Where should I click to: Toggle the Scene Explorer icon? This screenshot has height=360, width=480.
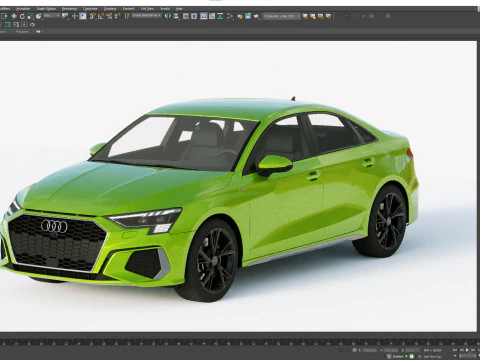(x=186, y=16)
